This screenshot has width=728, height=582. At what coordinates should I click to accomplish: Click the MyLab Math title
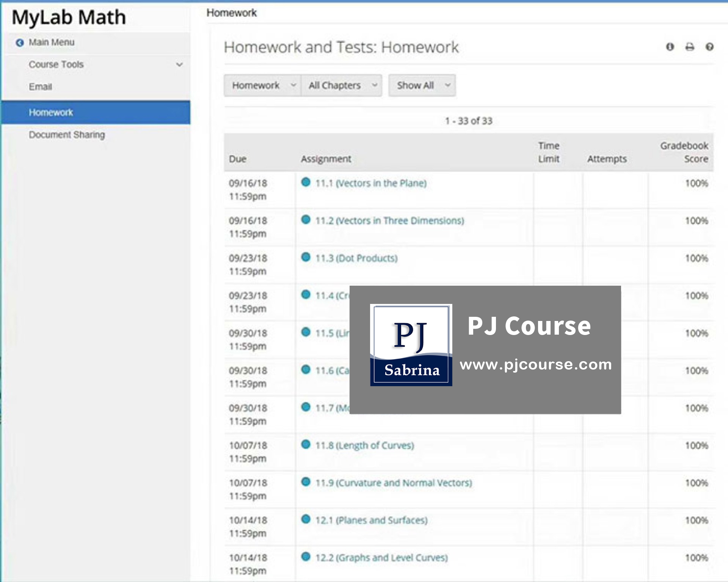pyautogui.click(x=69, y=17)
